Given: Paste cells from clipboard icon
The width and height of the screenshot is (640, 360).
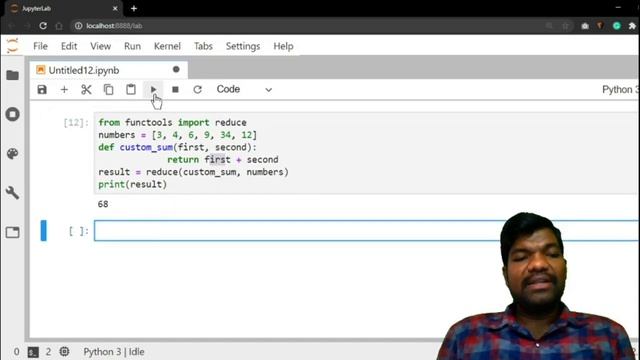Looking at the screenshot, I should point(131,89).
